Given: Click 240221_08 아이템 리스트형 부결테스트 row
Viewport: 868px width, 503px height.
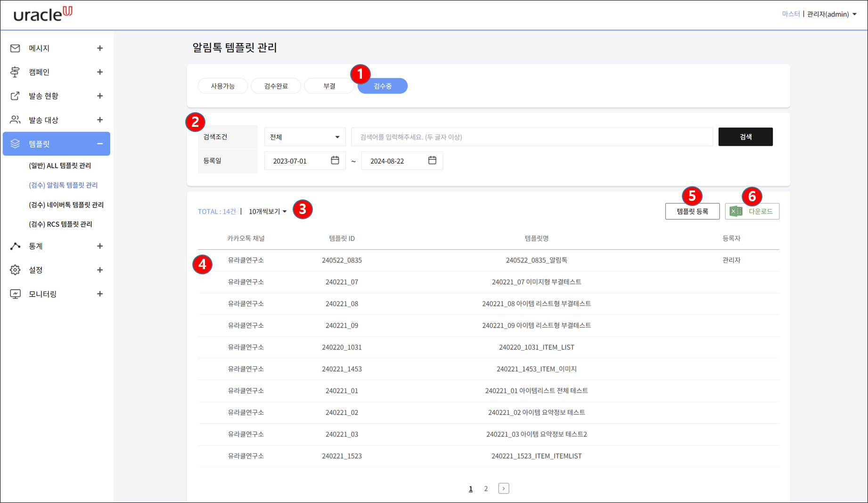Looking at the screenshot, I should (x=488, y=304).
